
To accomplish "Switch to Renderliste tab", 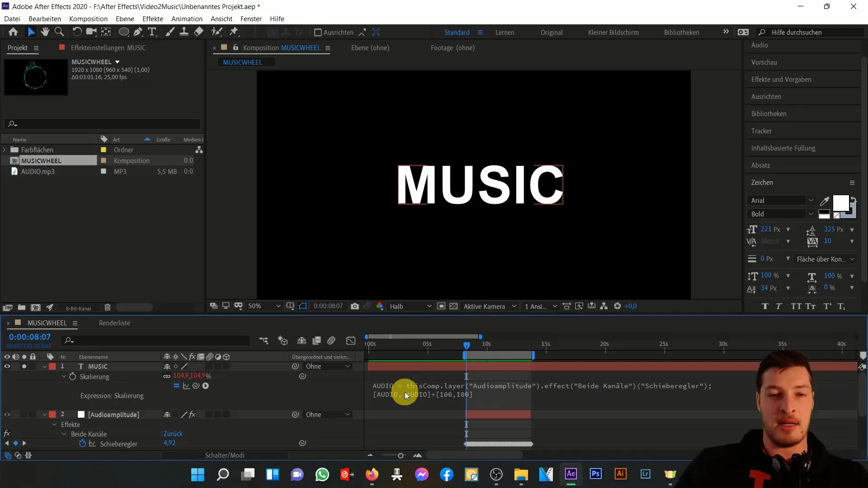I will 114,323.
